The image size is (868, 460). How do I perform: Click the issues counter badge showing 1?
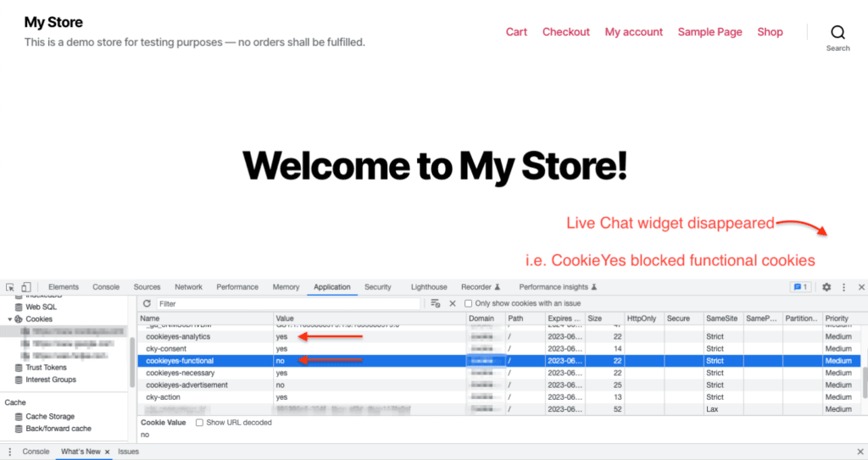800,287
